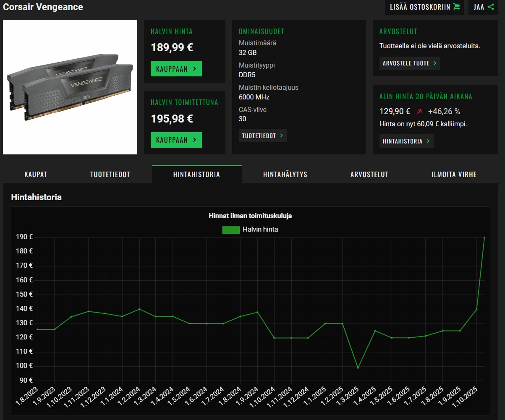Click the Corsair Vengeance product title
Image resolution: width=505 pixels, height=420 pixels.
pos(43,7)
